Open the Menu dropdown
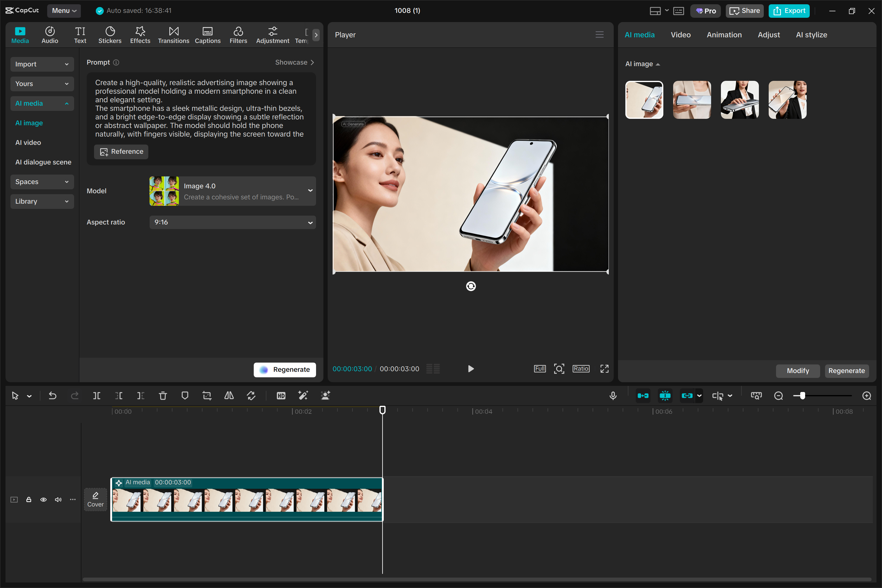 (64, 11)
